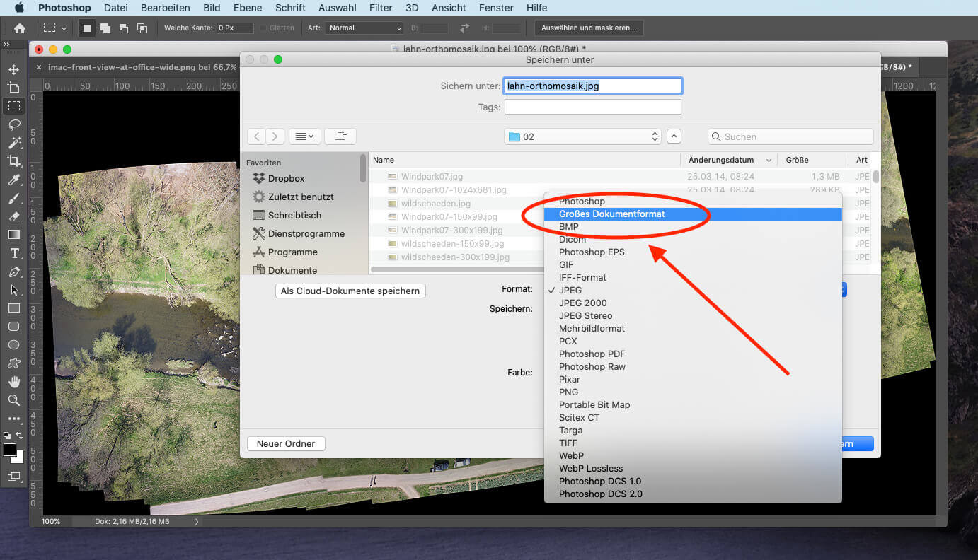This screenshot has height=560, width=978.
Task: Click the Neuer Ordner button
Action: click(x=285, y=443)
